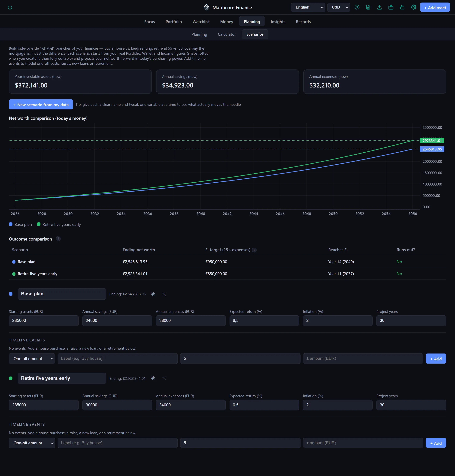Image resolution: width=455 pixels, height=476 pixels.
Task: Go to the Portfolio tab
Action: 173,22
